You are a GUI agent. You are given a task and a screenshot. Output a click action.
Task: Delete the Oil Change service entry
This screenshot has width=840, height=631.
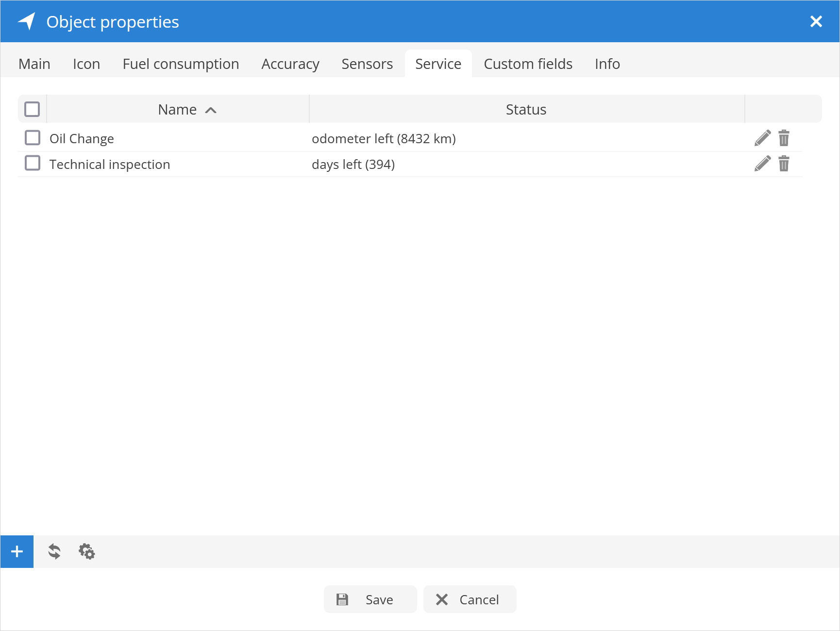click(x=784, y=138)
